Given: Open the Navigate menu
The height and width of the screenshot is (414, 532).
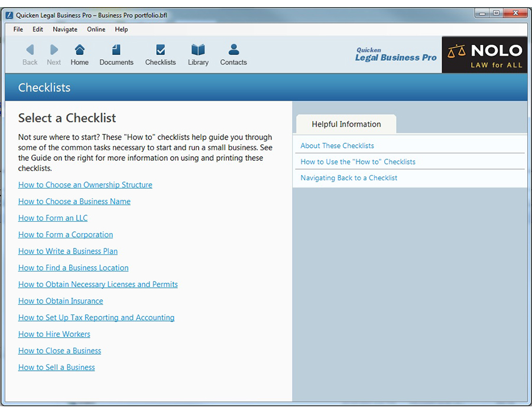Looking at the screenshot, I should pos(65,30).
